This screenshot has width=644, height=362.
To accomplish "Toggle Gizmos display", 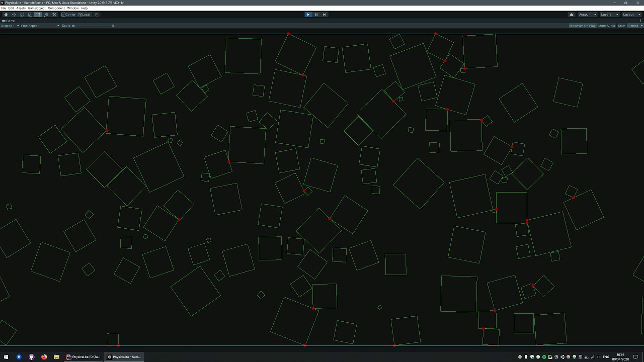I will [632, 26].
